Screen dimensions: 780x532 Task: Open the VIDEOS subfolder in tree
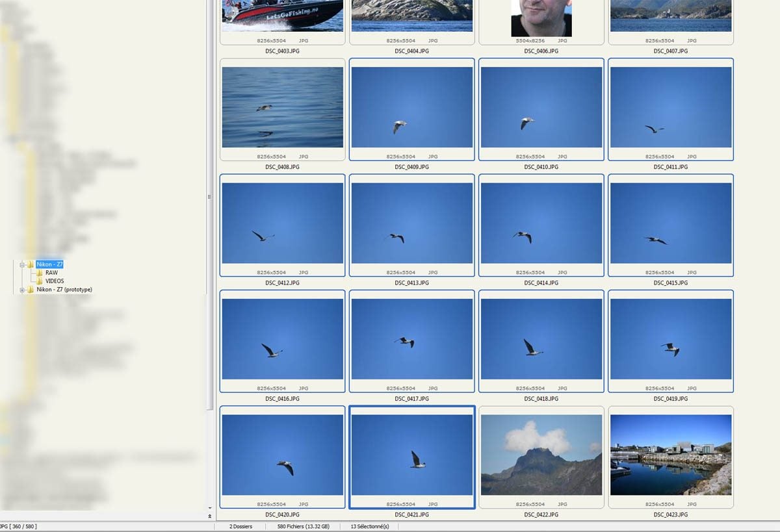pyautogui.click(x=55, y=281)
